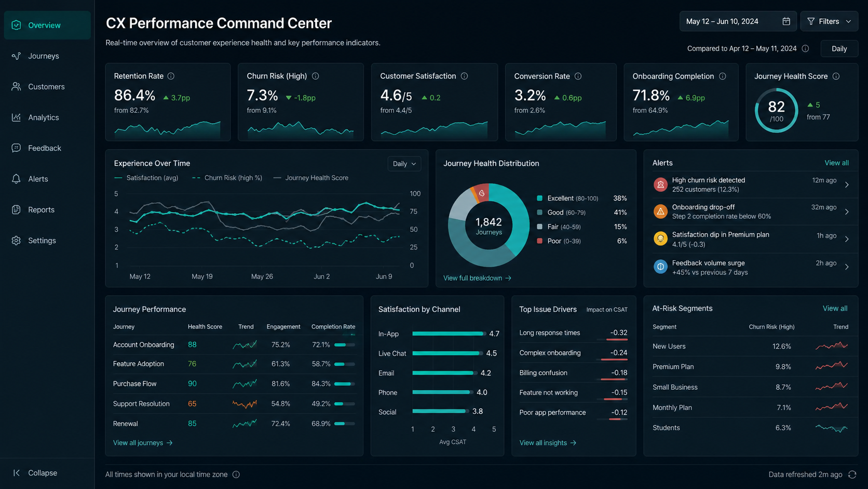Click the Purchase Flow health score 90

pyautogui.click(x=192, y=384)
